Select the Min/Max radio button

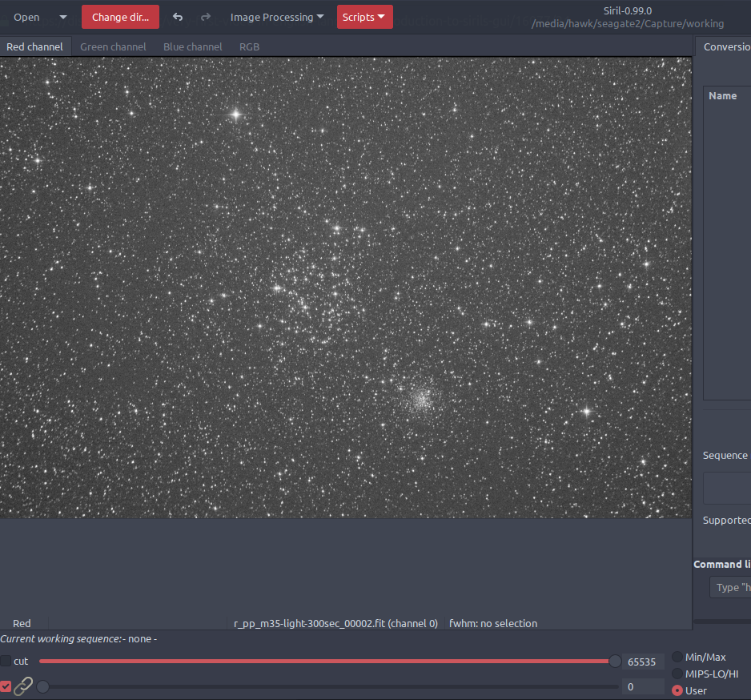click(x=677, y=657)
